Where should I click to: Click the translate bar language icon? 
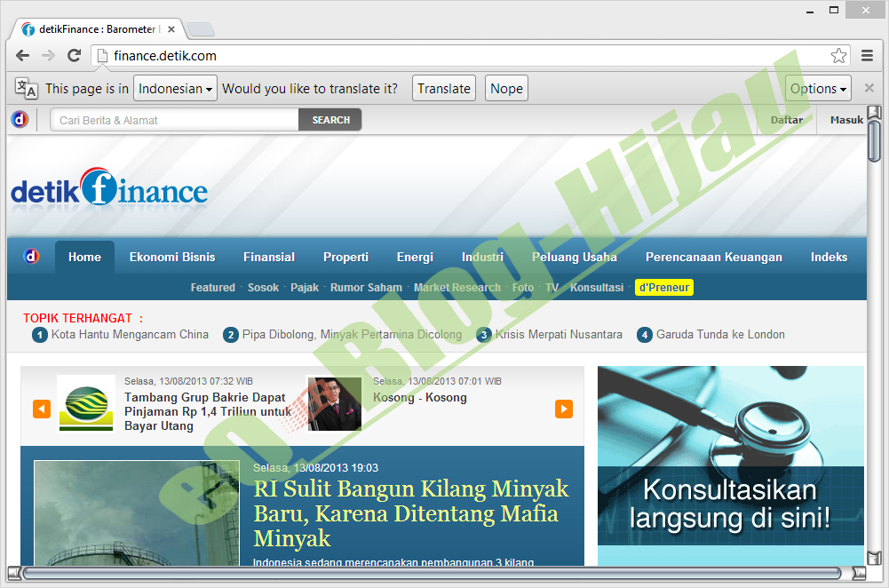(26, 89)
